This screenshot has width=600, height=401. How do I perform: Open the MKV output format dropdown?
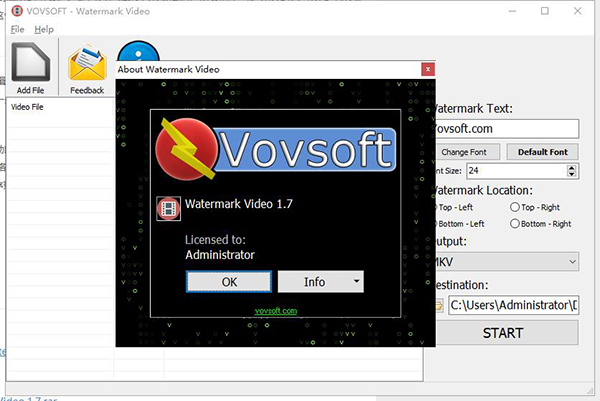pyautogui.click(x=507, y=262)
